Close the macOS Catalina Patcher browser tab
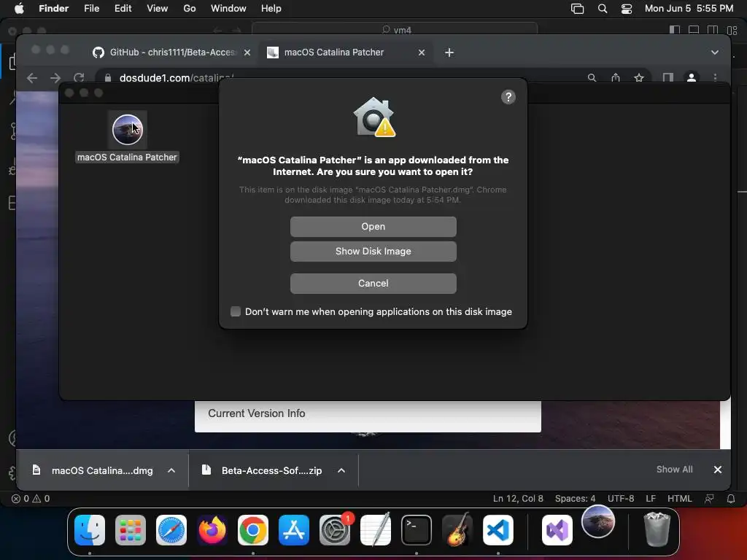 click(422, 52)
